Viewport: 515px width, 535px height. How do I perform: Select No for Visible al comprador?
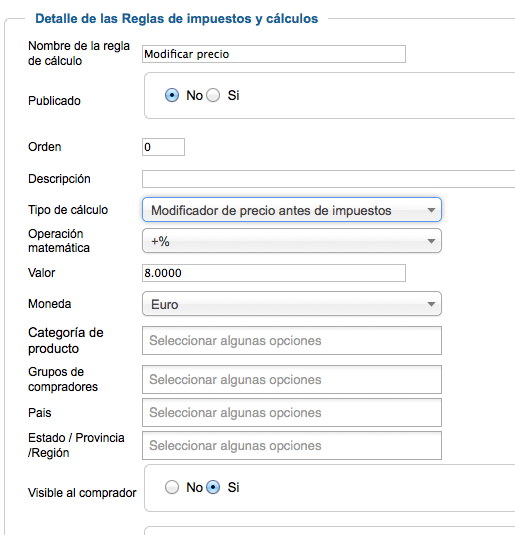point(172,487)
